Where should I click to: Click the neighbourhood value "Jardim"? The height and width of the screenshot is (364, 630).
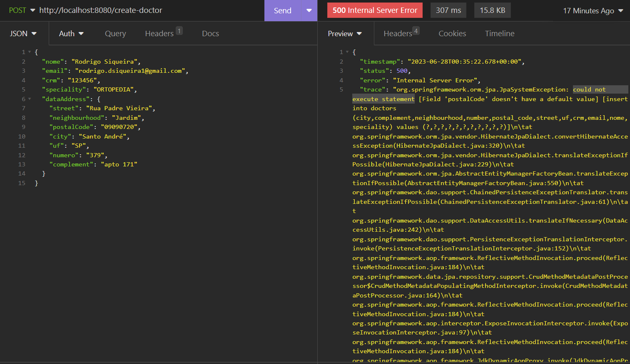click(x=127, y=118)
